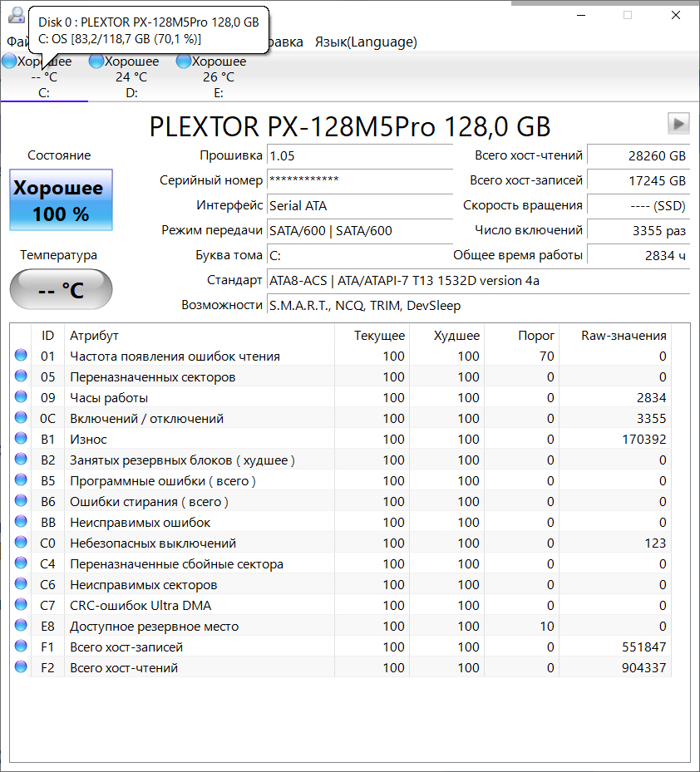The width and height of the screenshot is (700, 772).
Task: Select the Программные ошибки ( всего ) row
Action: pos(340,480)
